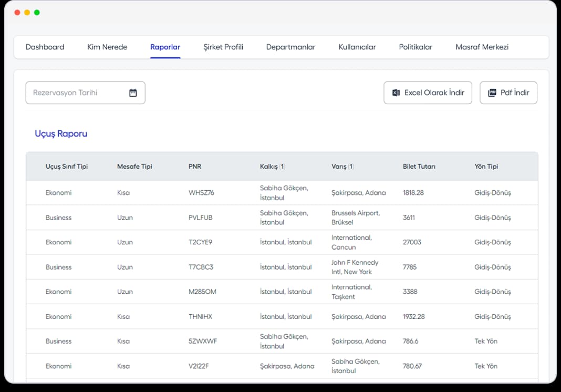Select the row with PNR WHSZ76
This screenshot has height=392, width=561.
201,193
